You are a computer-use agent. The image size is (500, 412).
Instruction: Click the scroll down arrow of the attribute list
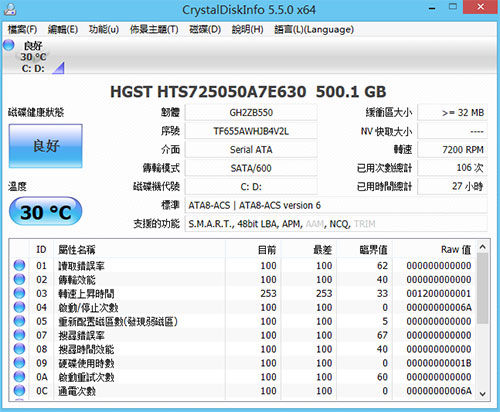coord(482,394)
